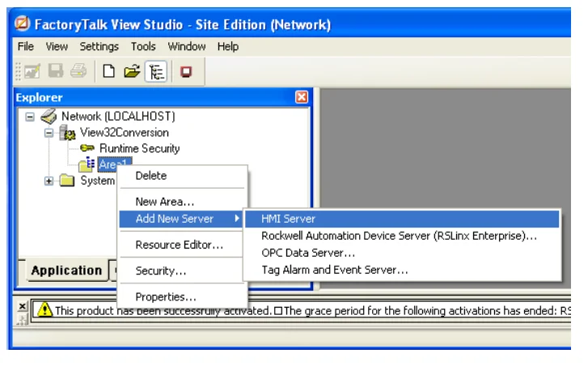Collapse the View32Conversion tree node
Image resolution: width=588 pixels, height=366 pixels.
[49, 133]
